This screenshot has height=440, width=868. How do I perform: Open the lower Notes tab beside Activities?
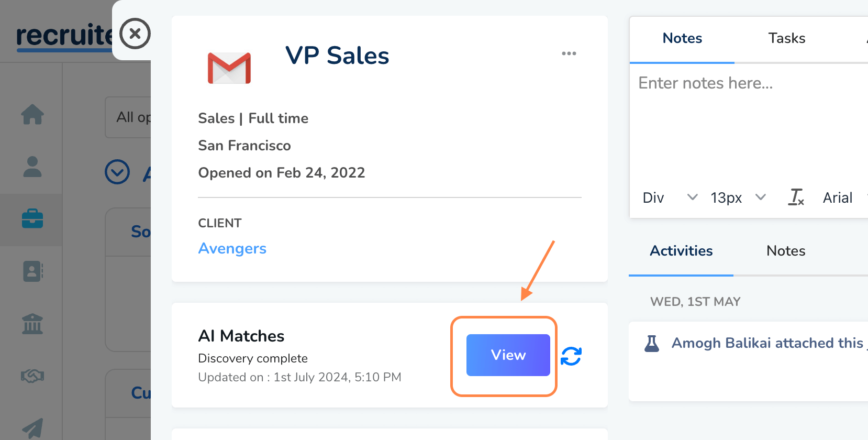point(785,251)
